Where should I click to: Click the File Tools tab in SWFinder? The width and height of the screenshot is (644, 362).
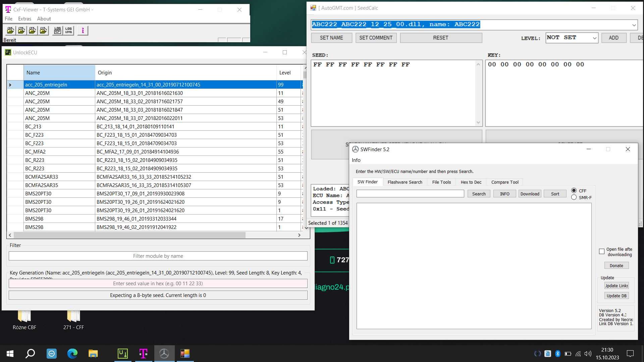[441, 182]
